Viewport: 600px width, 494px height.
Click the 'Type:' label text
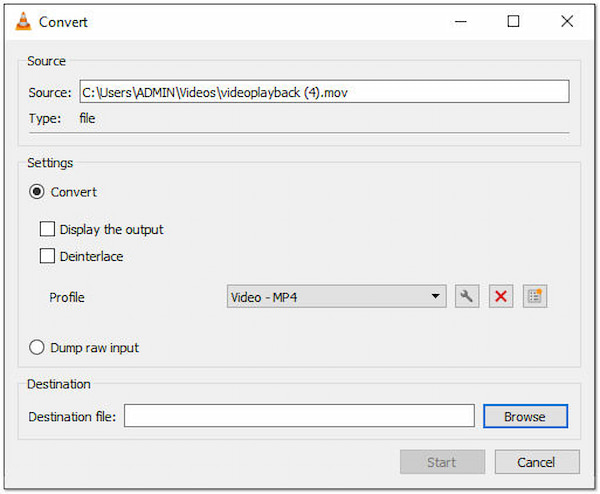point(45,118)
